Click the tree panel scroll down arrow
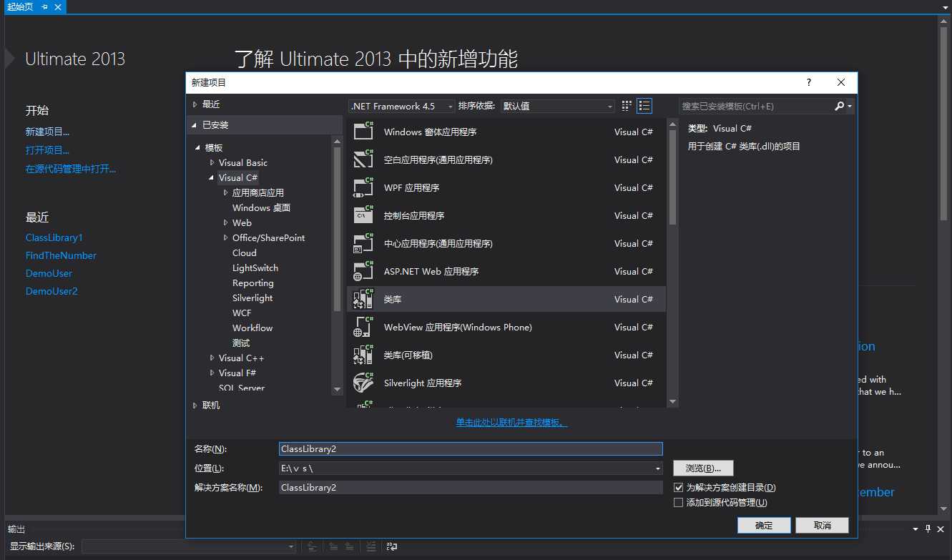The image size is (952, 560). pos(338,389)
